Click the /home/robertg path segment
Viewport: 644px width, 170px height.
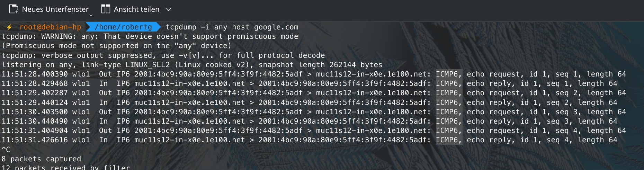point(123,27)
